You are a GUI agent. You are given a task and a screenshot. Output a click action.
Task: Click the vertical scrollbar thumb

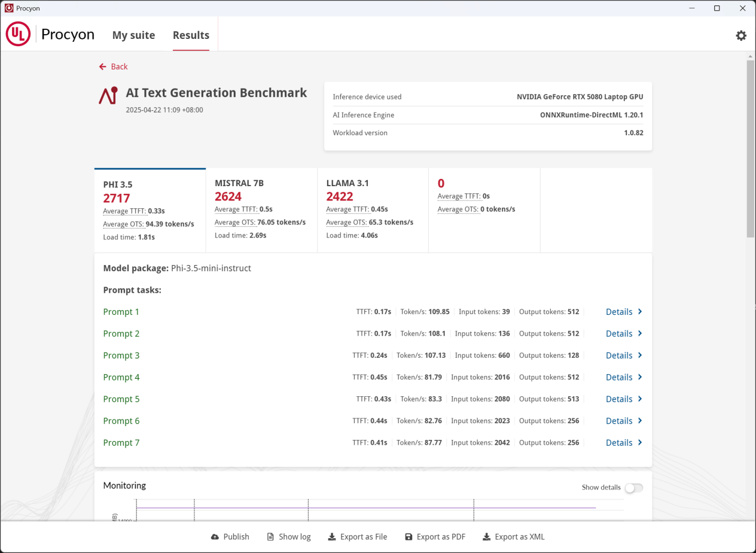pos(751,148)
